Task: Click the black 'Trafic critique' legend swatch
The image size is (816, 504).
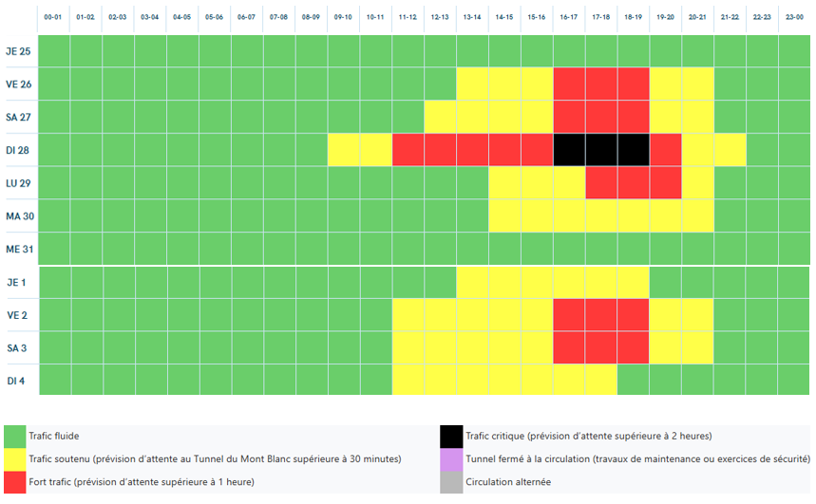Action: click(451, 436)
